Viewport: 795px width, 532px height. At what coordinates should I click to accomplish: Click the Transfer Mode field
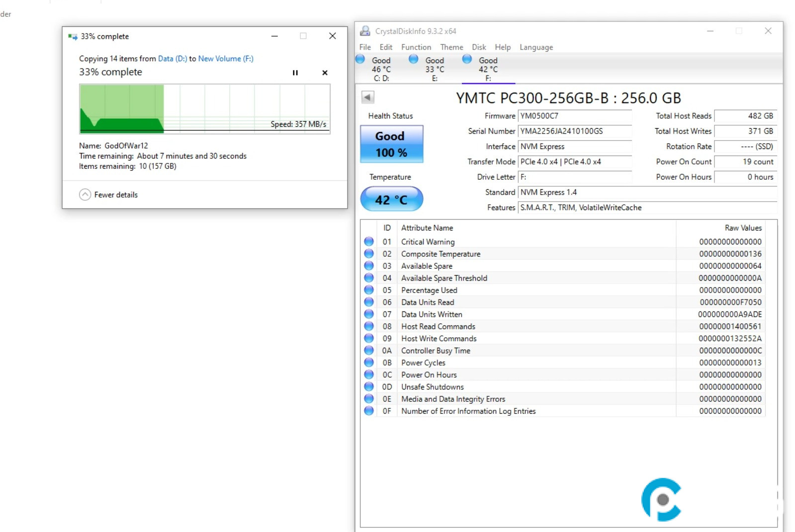pos(575,161)
